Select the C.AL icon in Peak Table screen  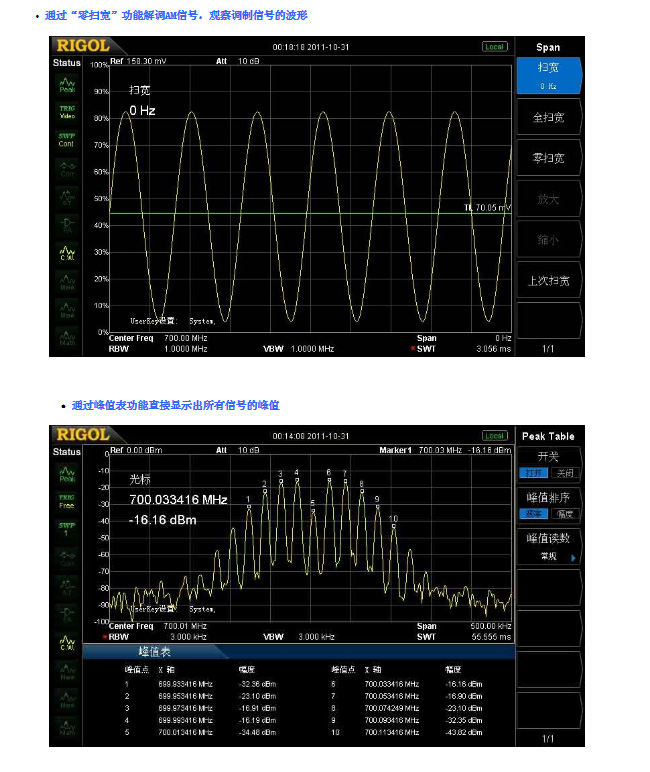pyautogui.click(x=66, y=642)
